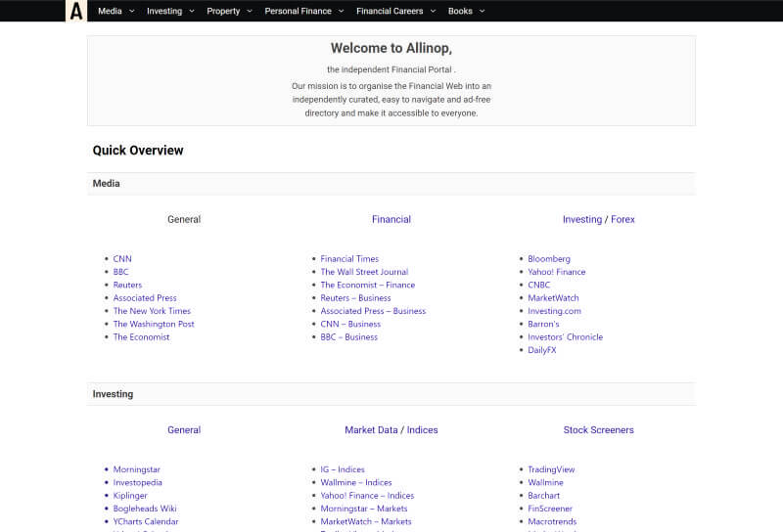This screenshot has width=783, height=532.
Task: Expand the Books dropdown chevron
Action: 482,11
